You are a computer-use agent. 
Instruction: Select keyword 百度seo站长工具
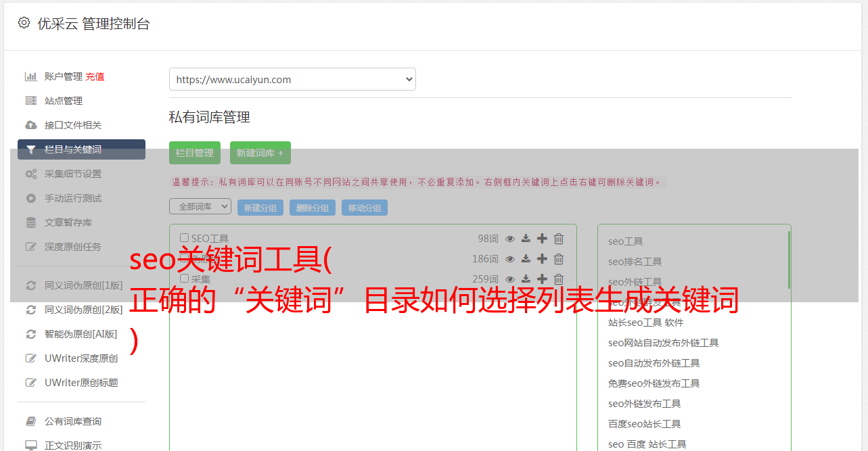tap(644, 424)
